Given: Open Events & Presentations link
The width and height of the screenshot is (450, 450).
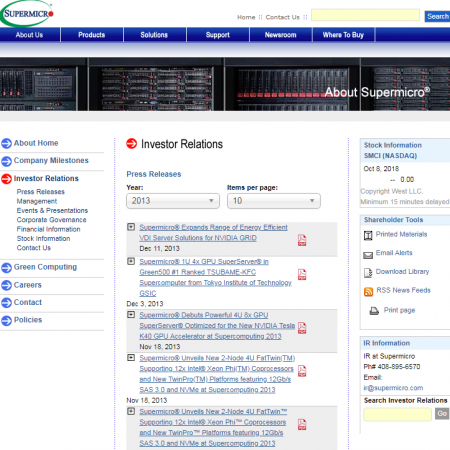Looking at the screenshot, I should pos(52,211).
